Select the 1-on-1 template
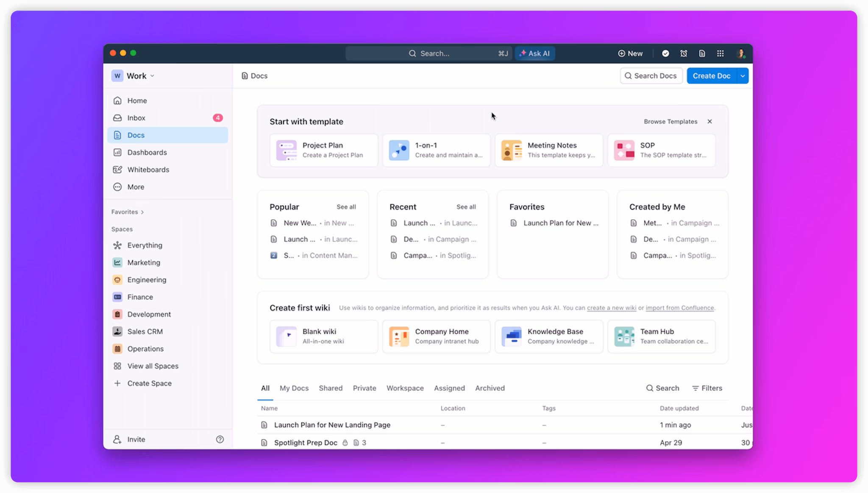The image size is (868, 493). click(x=436, y=150)
